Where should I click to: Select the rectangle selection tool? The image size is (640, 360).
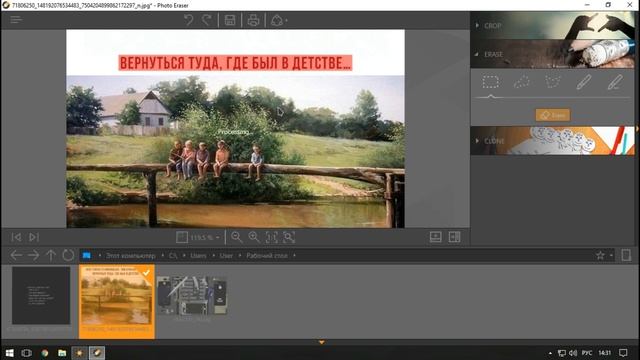[490, 82]
